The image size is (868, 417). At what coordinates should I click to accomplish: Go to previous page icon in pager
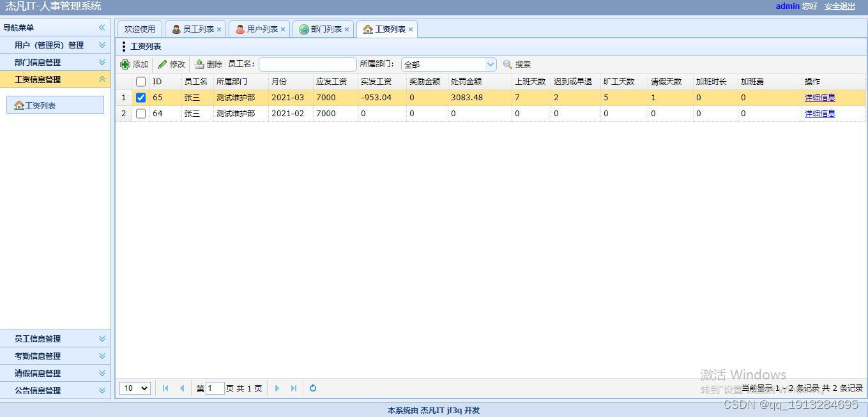coord(182,388)
